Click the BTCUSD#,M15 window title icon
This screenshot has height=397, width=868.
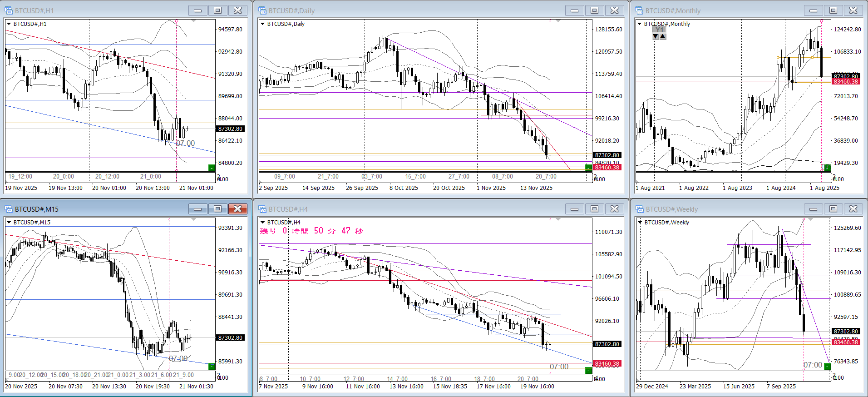click(9, 209)
